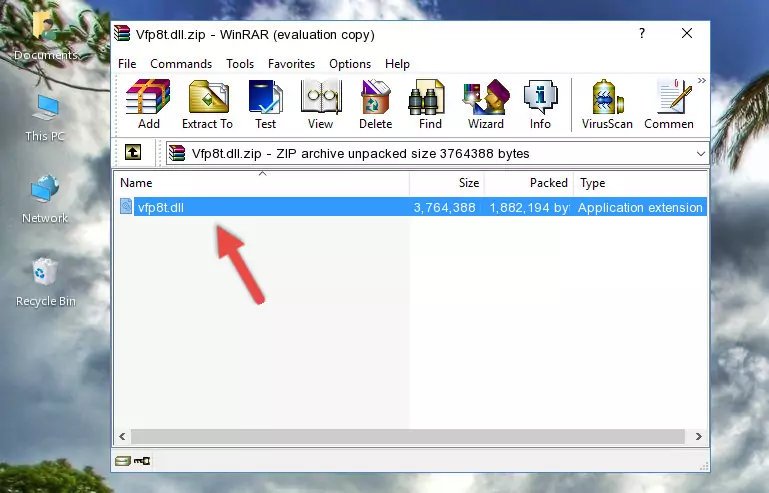The image size is (769, 493).
Task: Open the Tools menu
Action: tap(240, 64)
